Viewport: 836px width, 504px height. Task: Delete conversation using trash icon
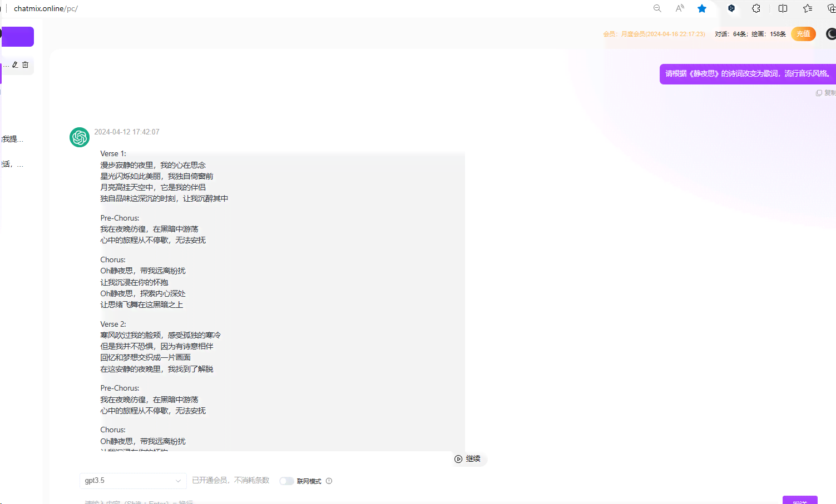(x=25, y=65)
